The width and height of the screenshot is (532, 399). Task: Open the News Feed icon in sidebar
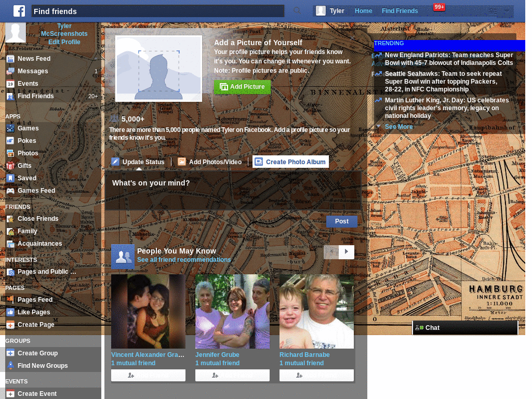(x=10, y=59)
